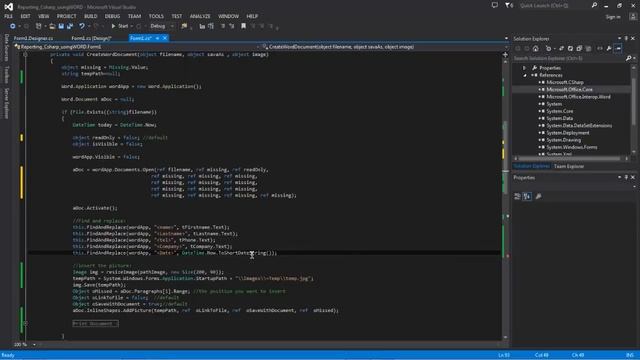Viewport: 640px width, 360px height.
Task: Open the BUILD menu
Action: click(91, 16)
